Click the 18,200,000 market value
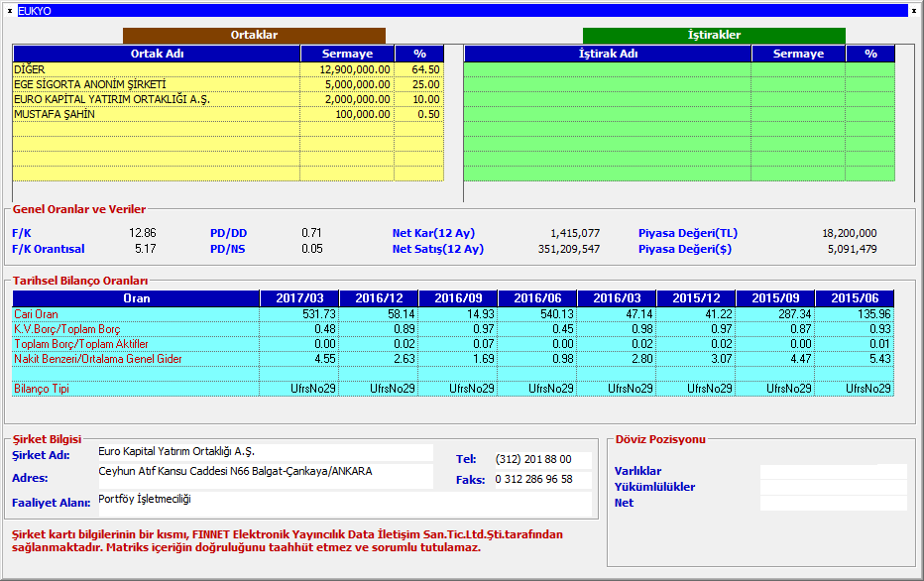The image size is (924, 581). 850,233
